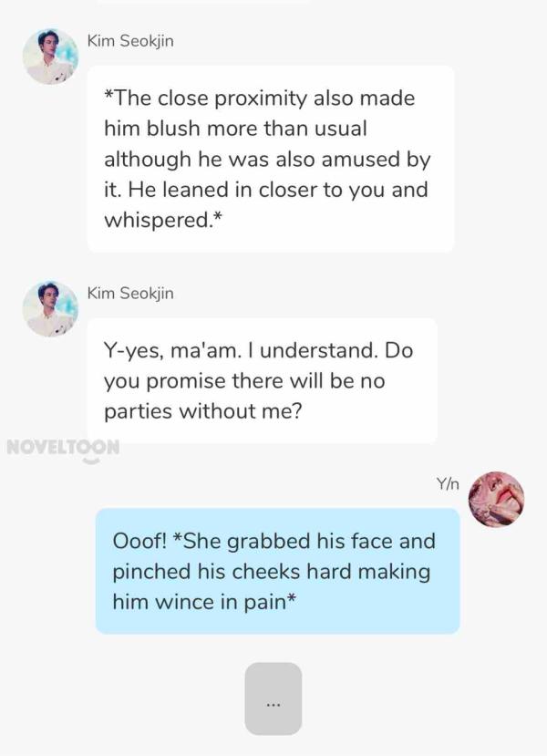Tap 'pinched his cheeks hard making' line
This screenshot has height=756, width=547.
pos(272,572)
